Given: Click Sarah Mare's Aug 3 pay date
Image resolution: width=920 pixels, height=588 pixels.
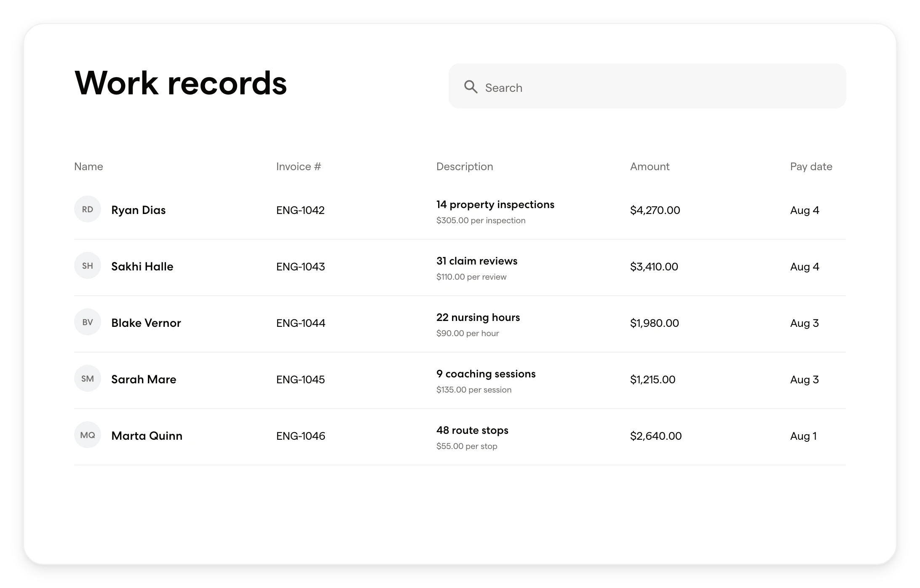Looking at the screenshot, I should point(805,380).
